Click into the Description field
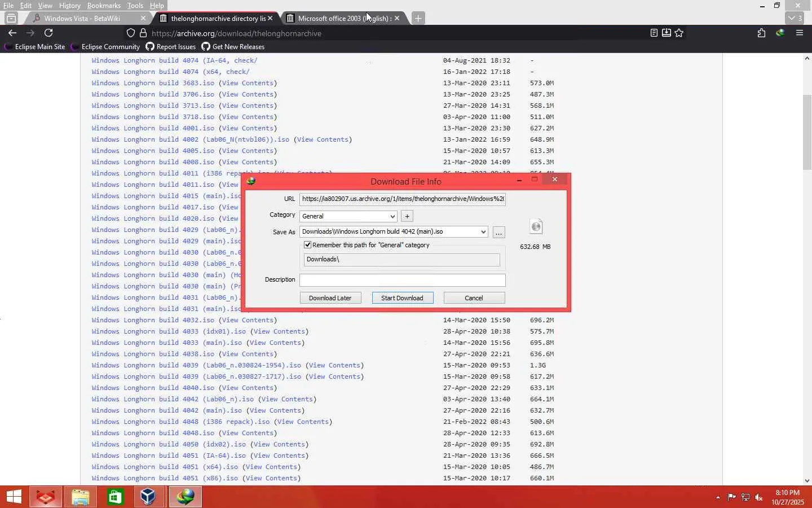 point(403,280)
